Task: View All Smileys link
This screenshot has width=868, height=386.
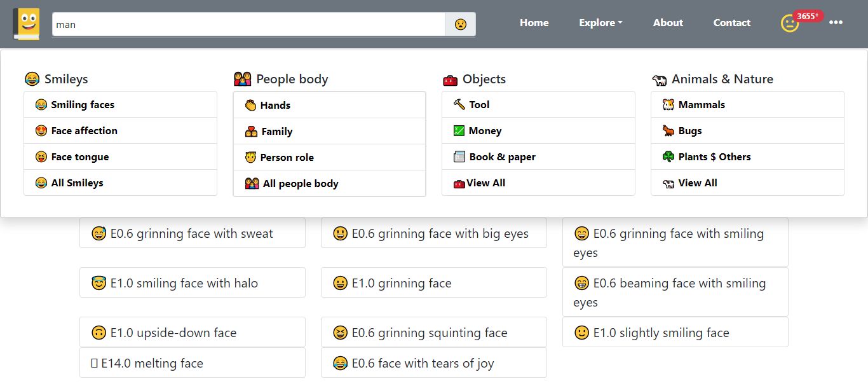Action: click(77, 183)
